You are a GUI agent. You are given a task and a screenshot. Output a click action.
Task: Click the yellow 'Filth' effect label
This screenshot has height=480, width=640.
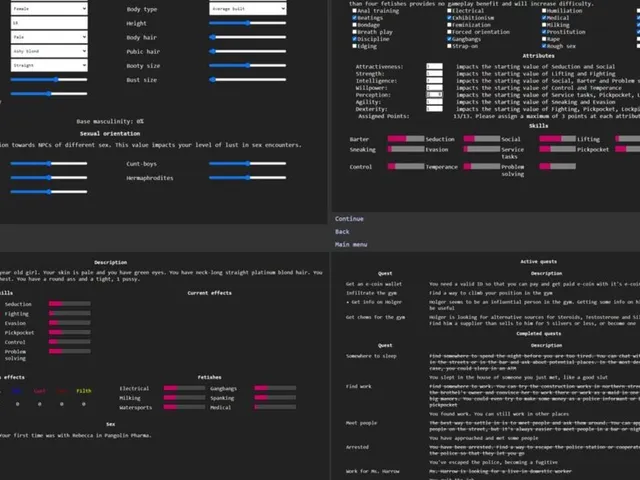[x=84, y=391]
